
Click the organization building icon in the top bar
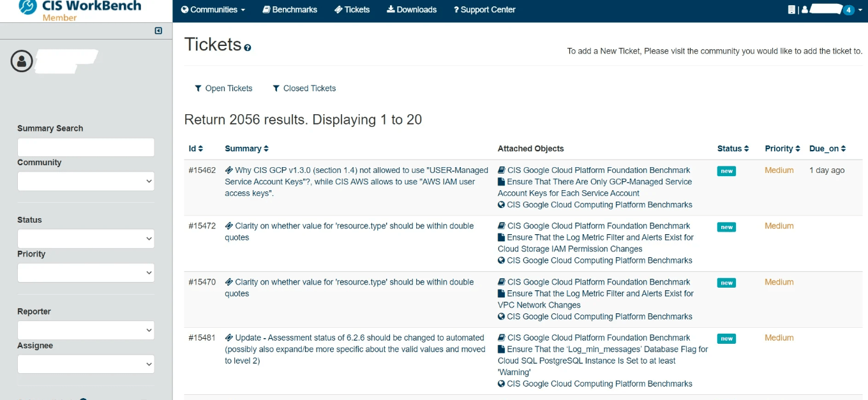(x=792, y=10)
